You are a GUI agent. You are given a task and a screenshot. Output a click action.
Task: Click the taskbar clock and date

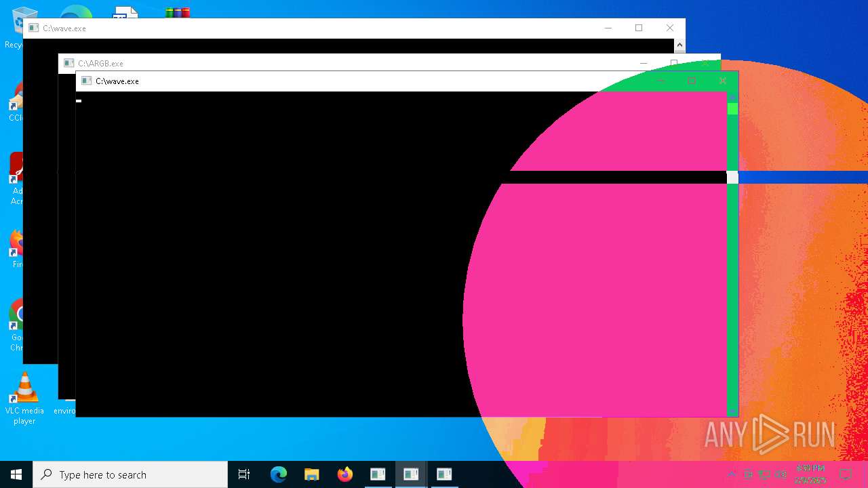tap(810, 474)
